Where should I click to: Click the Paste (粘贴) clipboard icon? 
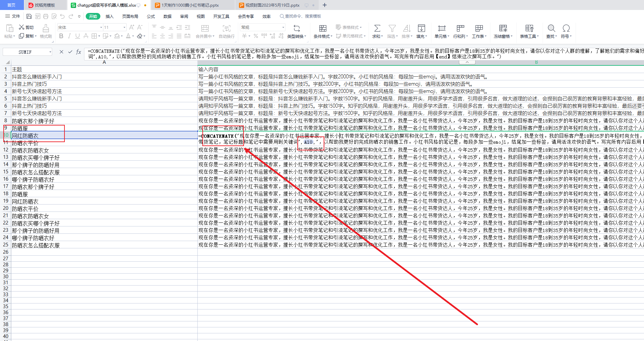tap(10, 28)
